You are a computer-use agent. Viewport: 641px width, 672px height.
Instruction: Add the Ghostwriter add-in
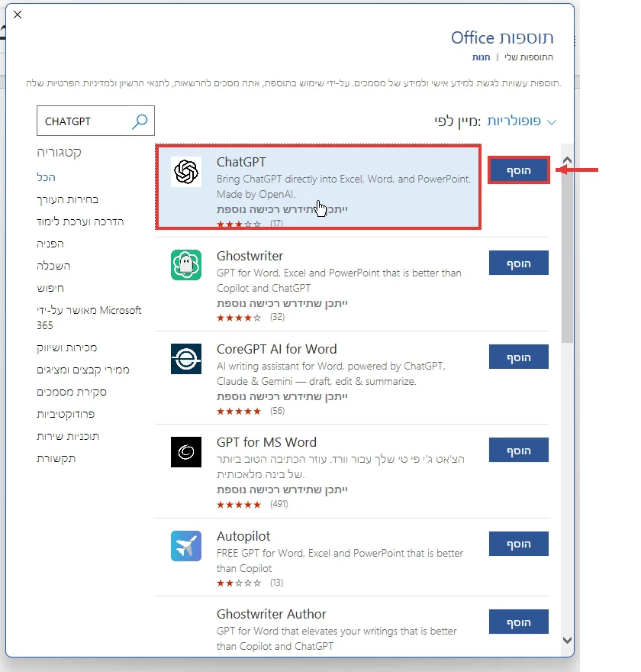coord(519,263)
